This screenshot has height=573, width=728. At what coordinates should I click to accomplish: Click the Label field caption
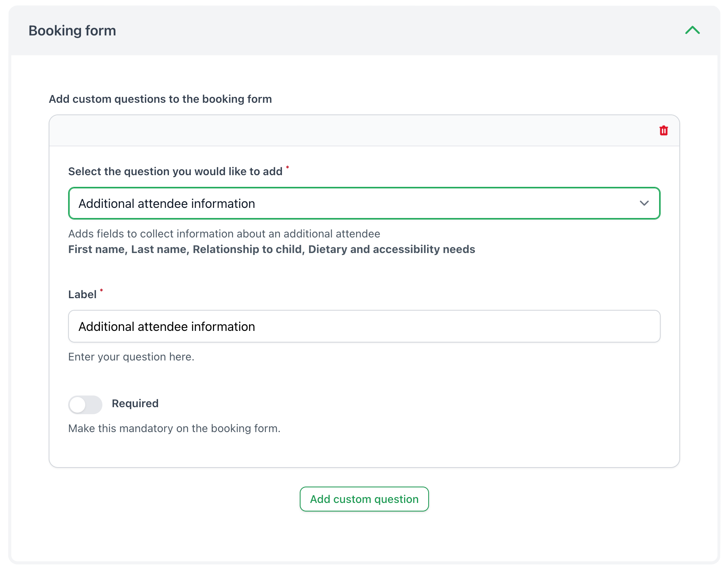click(x=82, y=295)
